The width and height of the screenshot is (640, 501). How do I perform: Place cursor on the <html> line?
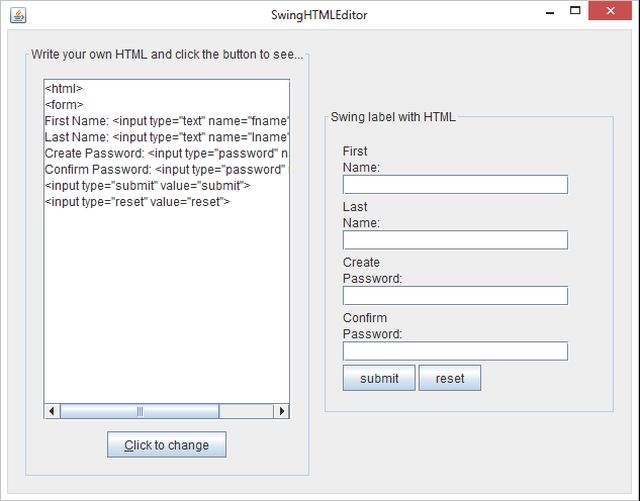pyautogui.click(x=64, y=89)
